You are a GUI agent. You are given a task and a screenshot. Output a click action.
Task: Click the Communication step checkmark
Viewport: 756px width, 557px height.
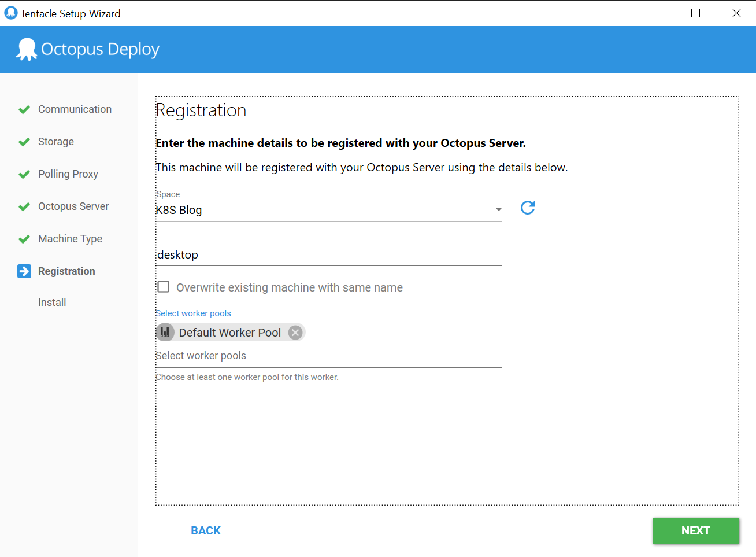pos(24,109)
